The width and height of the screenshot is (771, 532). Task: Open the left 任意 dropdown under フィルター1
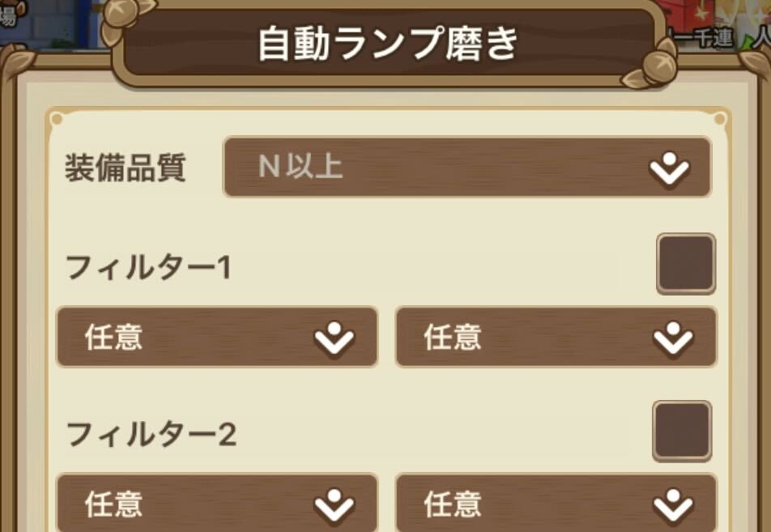(215, 338)
